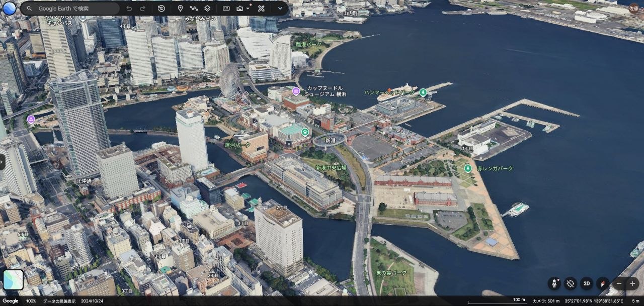The width and height of the screenshot is (644, 306).
Task: Select the draw path or polygon tool
Action: [x=194, y=9]
